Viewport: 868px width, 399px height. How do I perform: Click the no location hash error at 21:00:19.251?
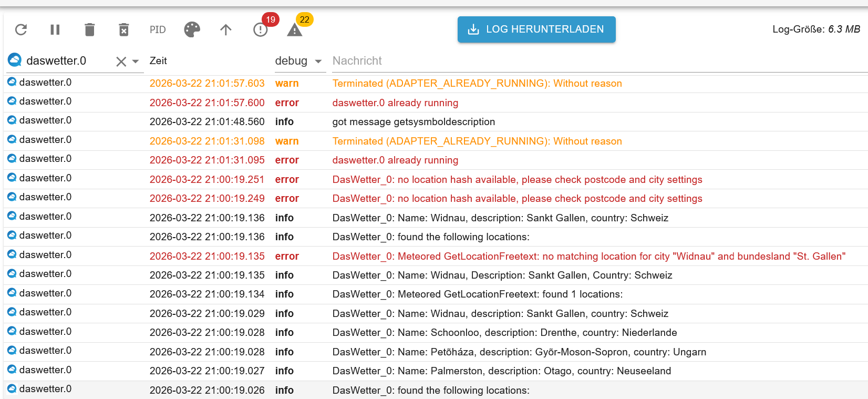click(517, 180)
